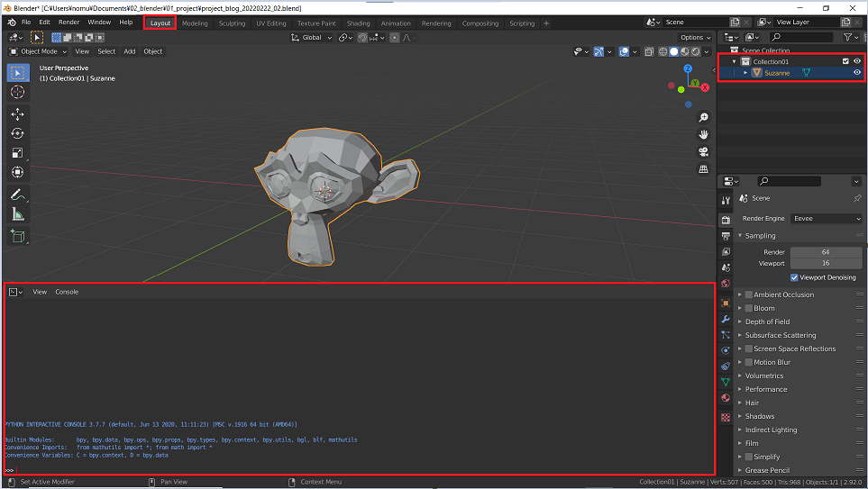
Task: Enable the Motion Blur checkbox
Action: [748, 362]
